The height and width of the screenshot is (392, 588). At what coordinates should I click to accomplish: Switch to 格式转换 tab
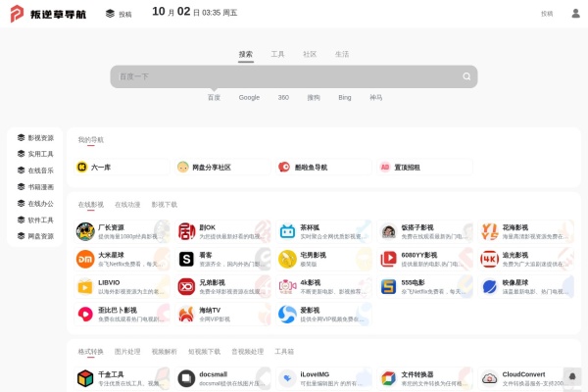[x=91, y=352]
